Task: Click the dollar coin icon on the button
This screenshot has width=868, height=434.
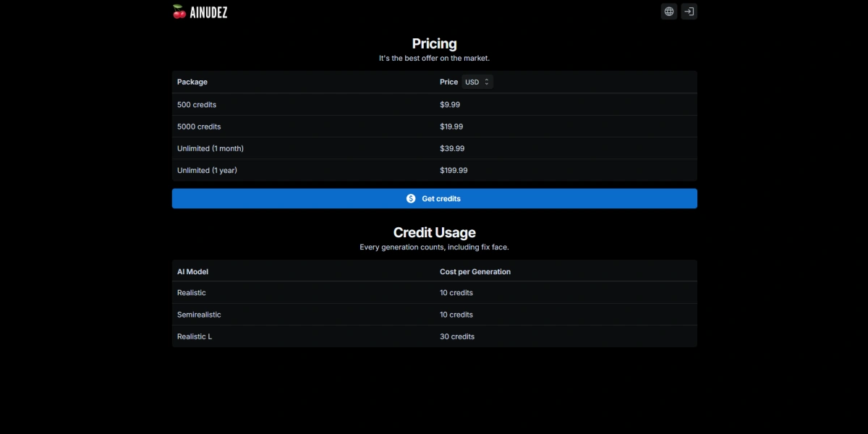Action: click(412, 199)
